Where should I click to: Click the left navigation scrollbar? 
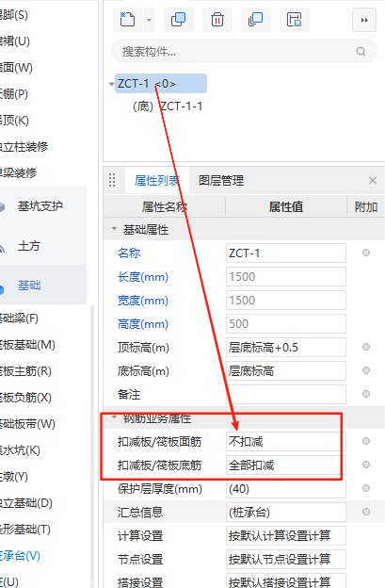pyautogui.click(x=92, y=447)
